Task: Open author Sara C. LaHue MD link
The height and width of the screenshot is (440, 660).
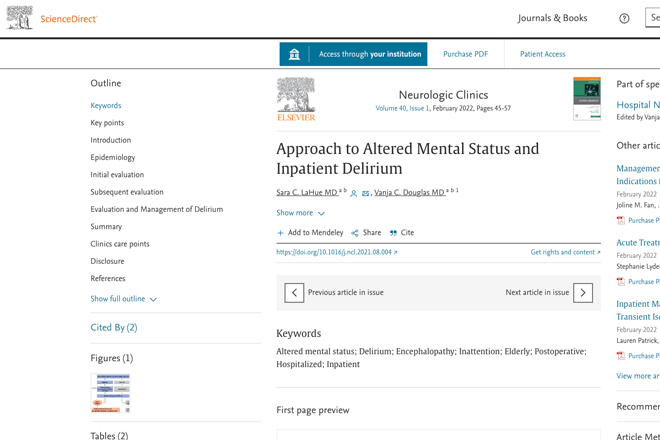Action: point(307,192)
